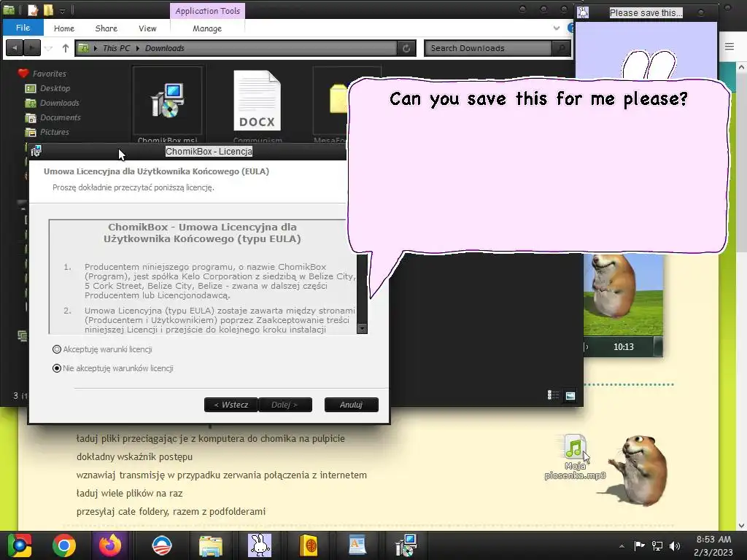This screenshot has height=560, width=747.
Task: Open browser hamburger menu at right edge
Action: (729, 46)
